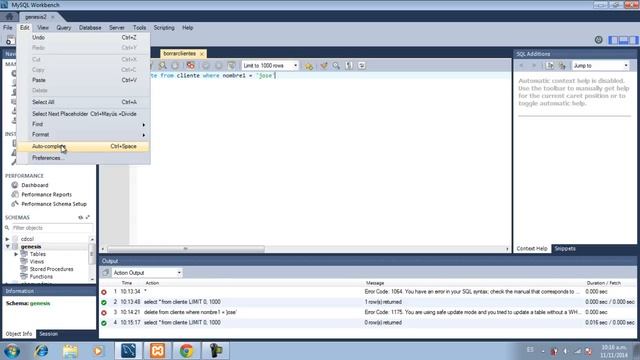
Task: Open preferences gear icon at top right
Action: (x=598, y=40)
